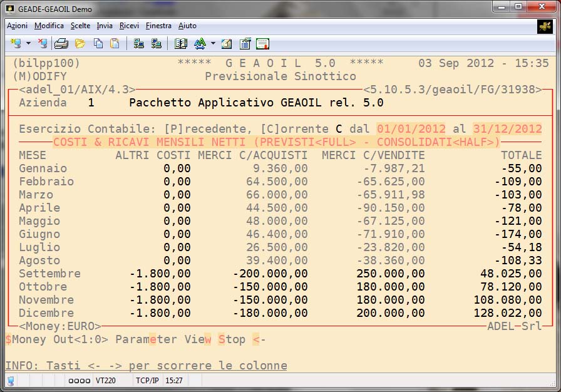Expand the font AA icon dropdown arrow
Image resolution: width=561 pixels, height=392 pixels.
[x=213, y=44]
